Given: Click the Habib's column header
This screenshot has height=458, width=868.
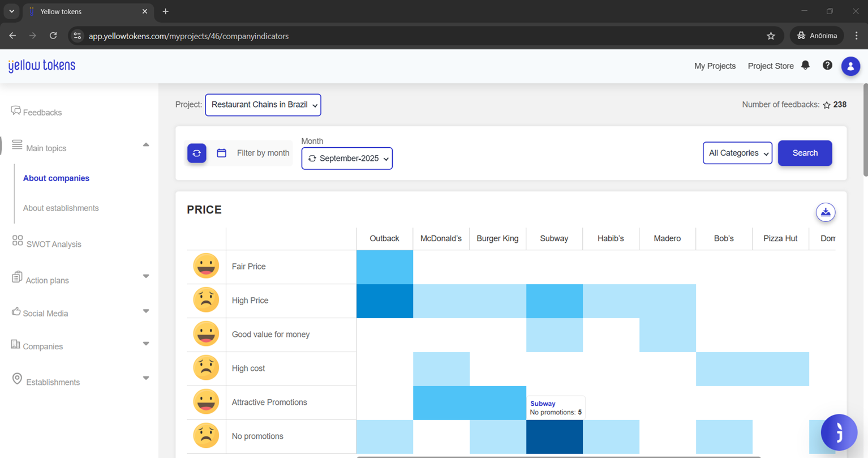Looking at the screenshot, I should click(611, 238).
